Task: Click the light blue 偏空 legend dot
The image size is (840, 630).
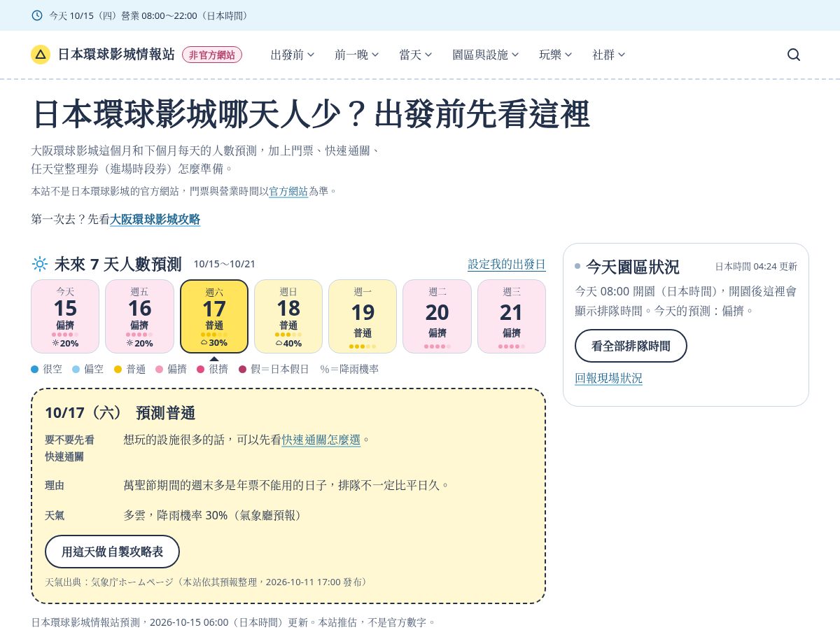Action: coord(76,369)
